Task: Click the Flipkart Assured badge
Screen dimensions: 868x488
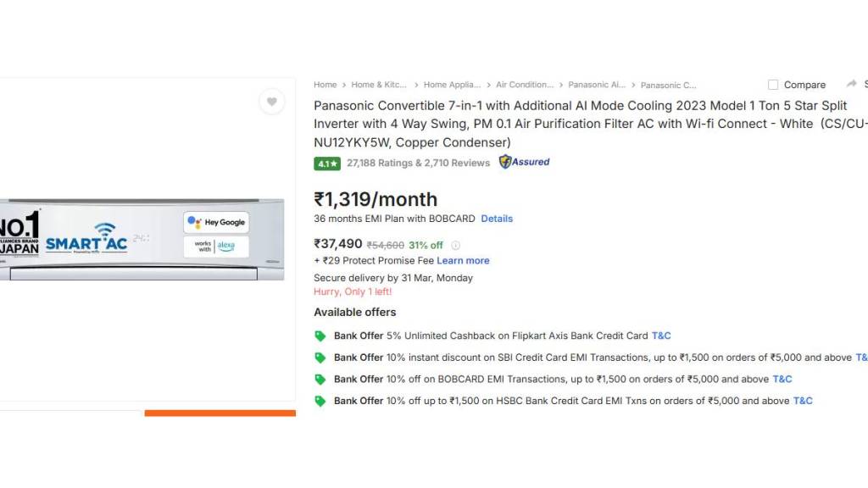Action: click(x=524, y=162)
